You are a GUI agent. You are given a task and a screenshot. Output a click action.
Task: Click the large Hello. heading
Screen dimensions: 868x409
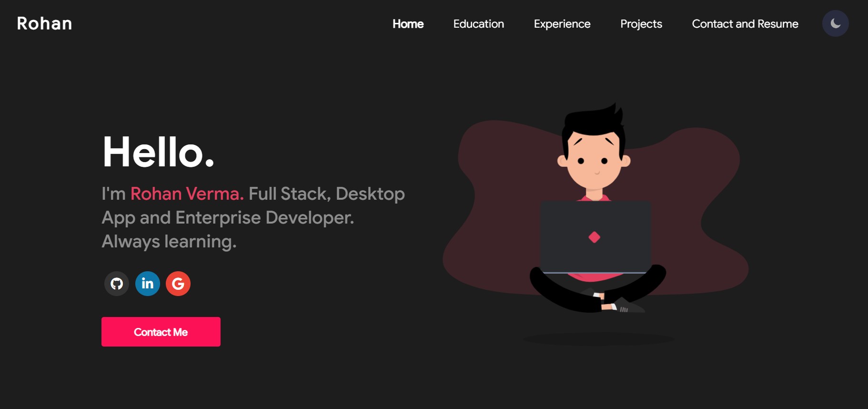pyautogui.click(x=158, y=152)
